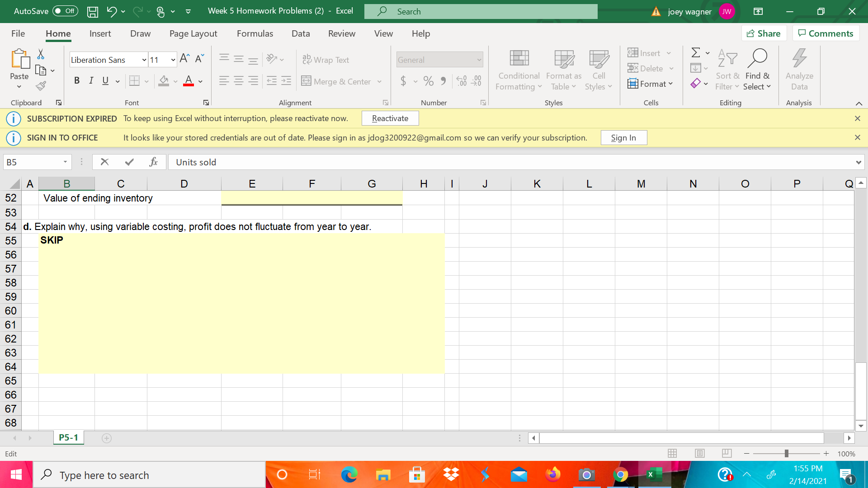The height and width of the screenshot is (488, 868).
Task: Toggle the underline formatting
Action: (104, 80)
